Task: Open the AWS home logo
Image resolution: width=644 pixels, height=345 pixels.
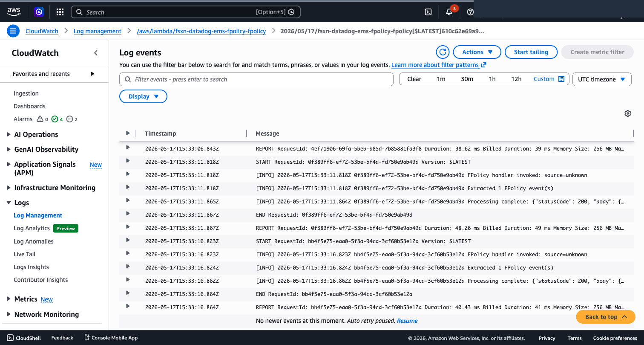Action: click(14, 12)
